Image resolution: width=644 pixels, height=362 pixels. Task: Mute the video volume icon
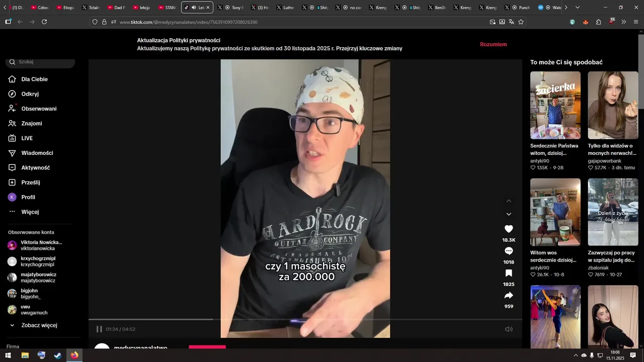[x=509, y=329]
